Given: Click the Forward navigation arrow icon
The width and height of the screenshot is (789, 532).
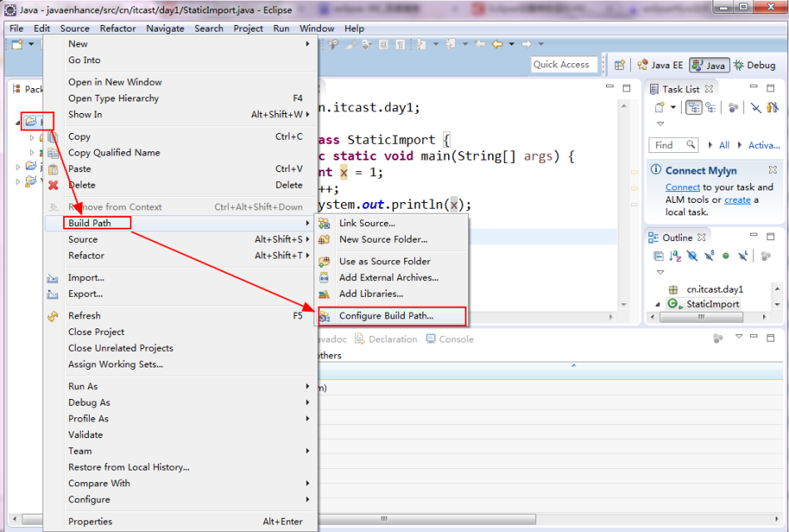Looking at the screenshot, I should (x=526, y=44).
